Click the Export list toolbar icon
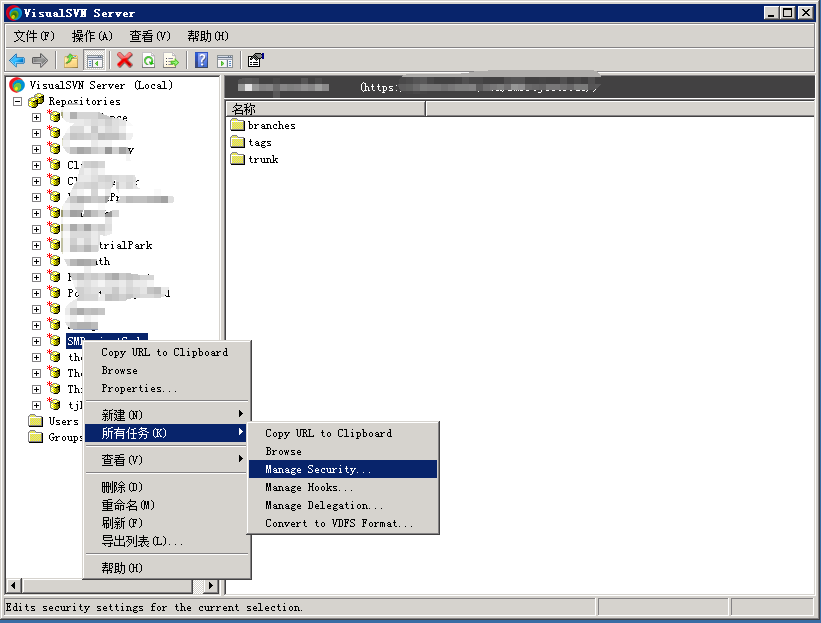The width and height of the screenshot is (821, 623). click(171, 61)
